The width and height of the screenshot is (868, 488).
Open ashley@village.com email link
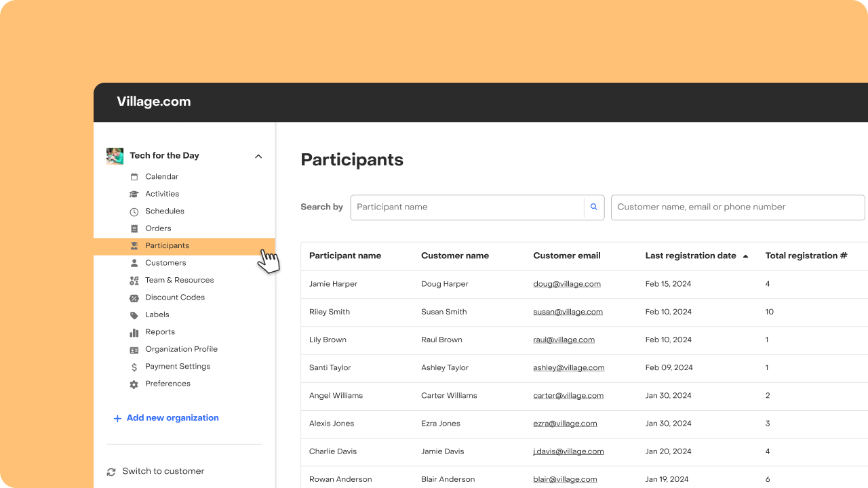[569, 368]
